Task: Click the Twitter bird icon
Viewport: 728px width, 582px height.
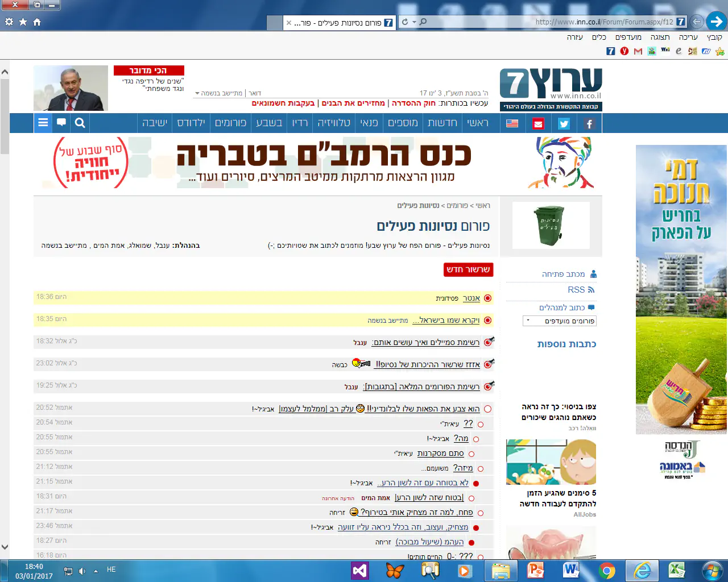Action: 564,123
